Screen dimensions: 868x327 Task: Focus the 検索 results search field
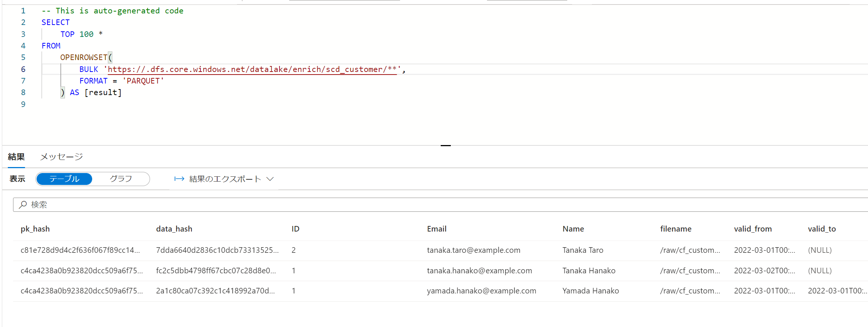(x=440, y=205)
